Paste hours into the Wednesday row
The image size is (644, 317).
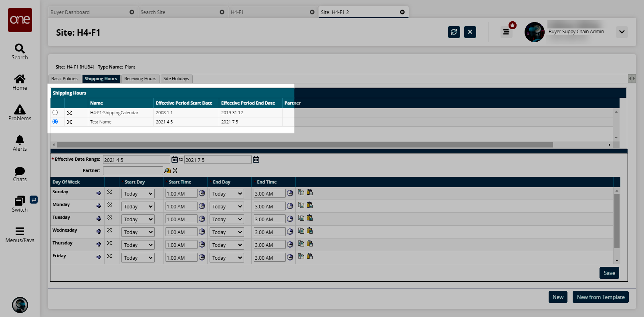click(310, 231)
